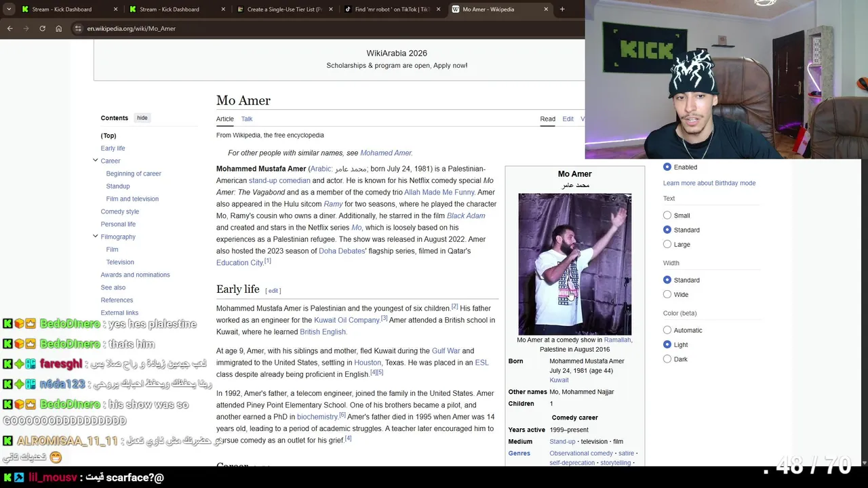The width and height of the screenshot is (868, 488).
Task: Close the Create a Single-Use Tier List tab
Action: 330,9
